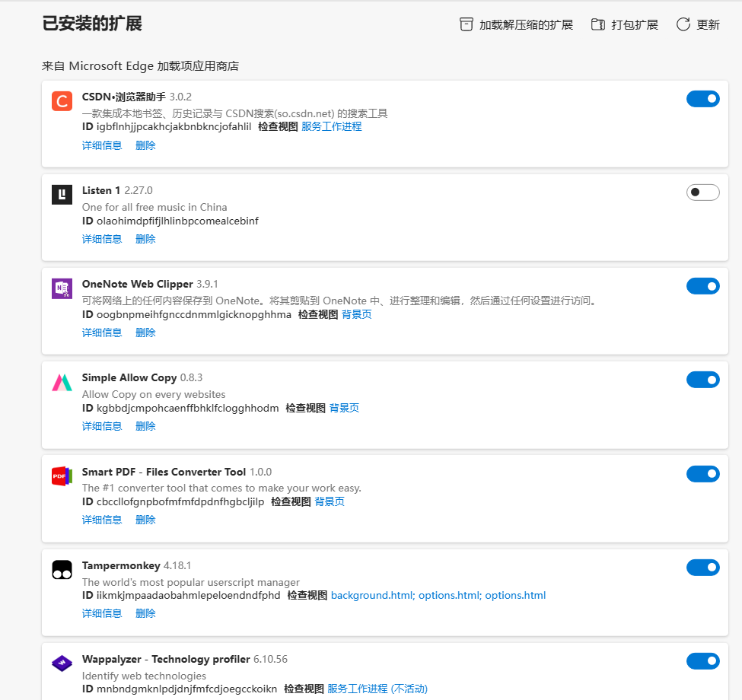Click 打包扩展 button
The width and height of the screenshot is (742, 700).
[625, 24]
